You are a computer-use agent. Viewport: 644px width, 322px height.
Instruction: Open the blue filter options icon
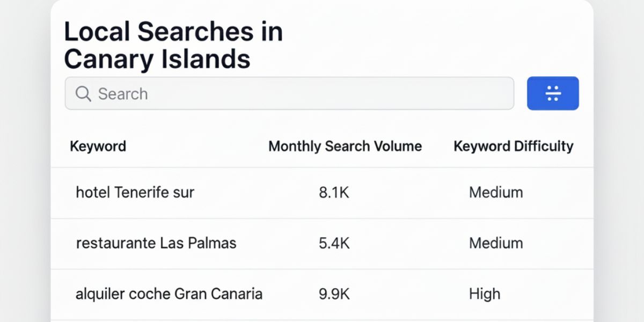(x=553, y=93)
